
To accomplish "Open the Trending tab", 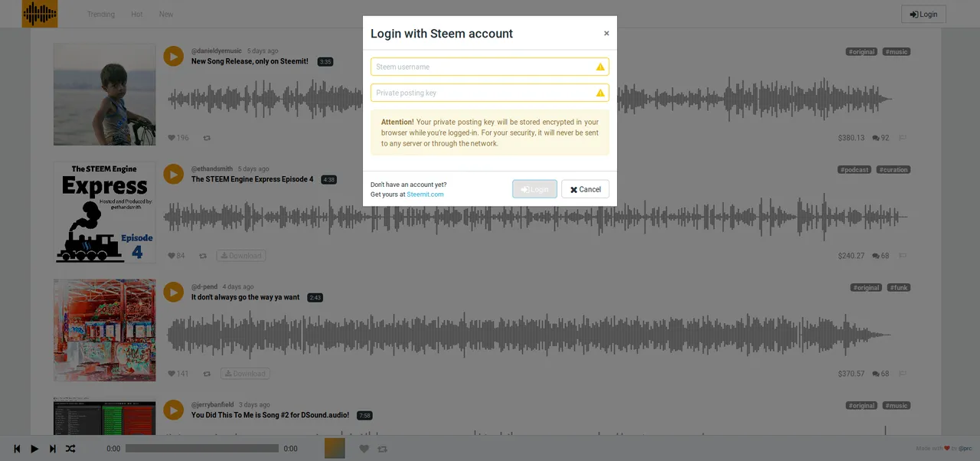I will [x=101, y=15].
